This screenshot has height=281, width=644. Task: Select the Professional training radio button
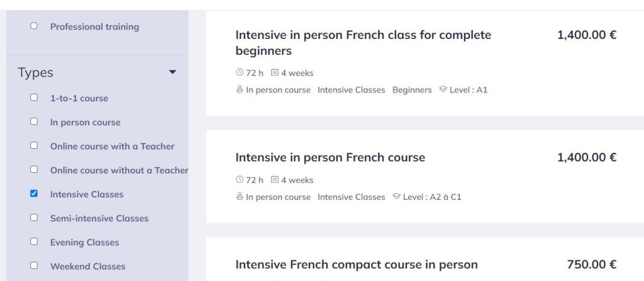(34, 26)
